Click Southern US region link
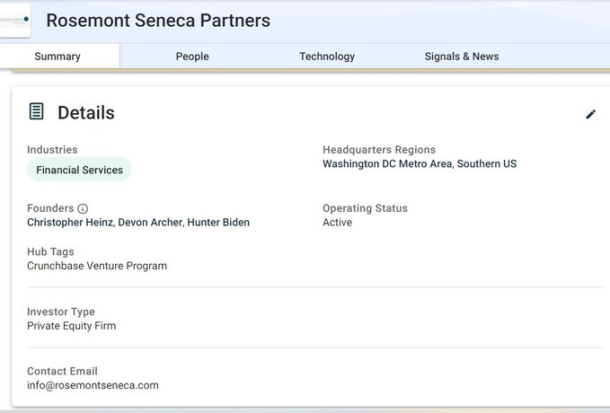The width and height of the screenshot is (610, 413). pyautogui.click(x=487, y=164)
